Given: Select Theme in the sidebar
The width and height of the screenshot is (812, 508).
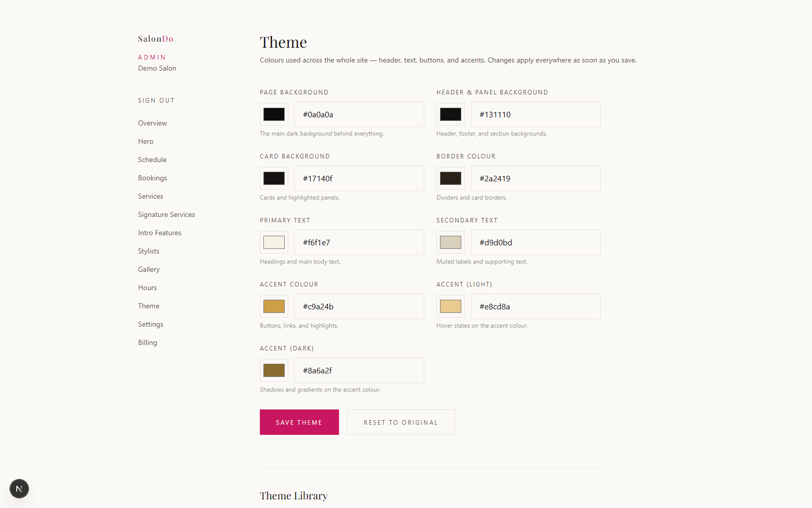Looking at the screenshot, I should click(x=149, y=306).
